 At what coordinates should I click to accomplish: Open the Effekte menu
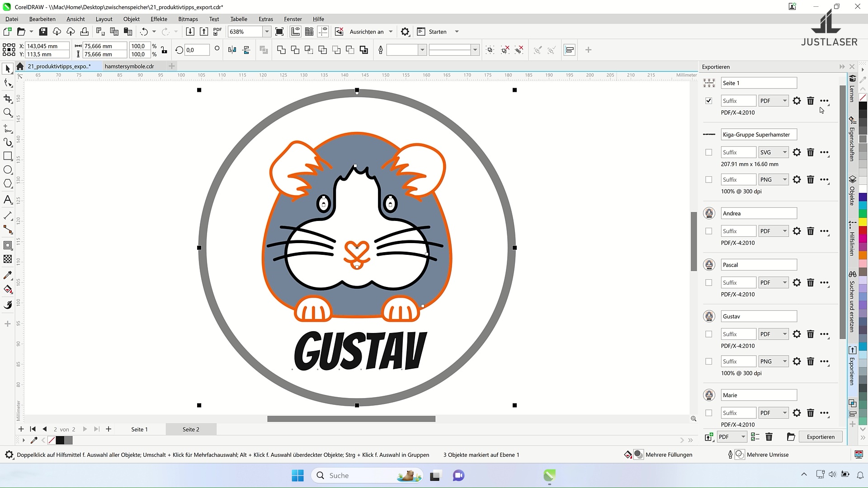(x=159, y=19)
